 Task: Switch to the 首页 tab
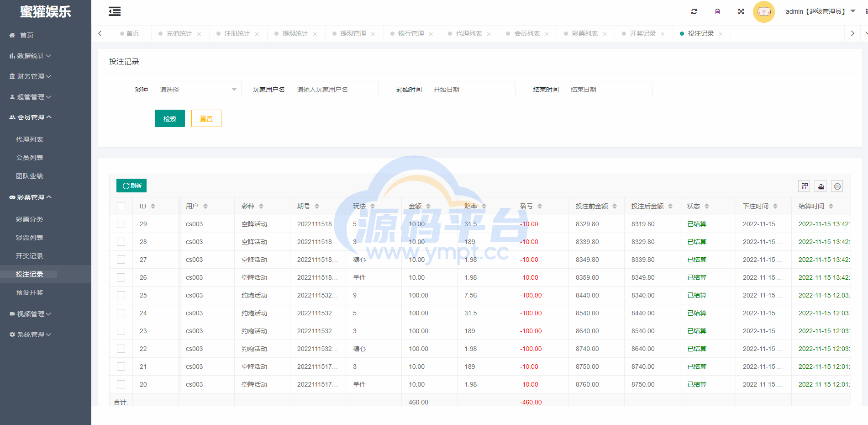tap(130, 33)
